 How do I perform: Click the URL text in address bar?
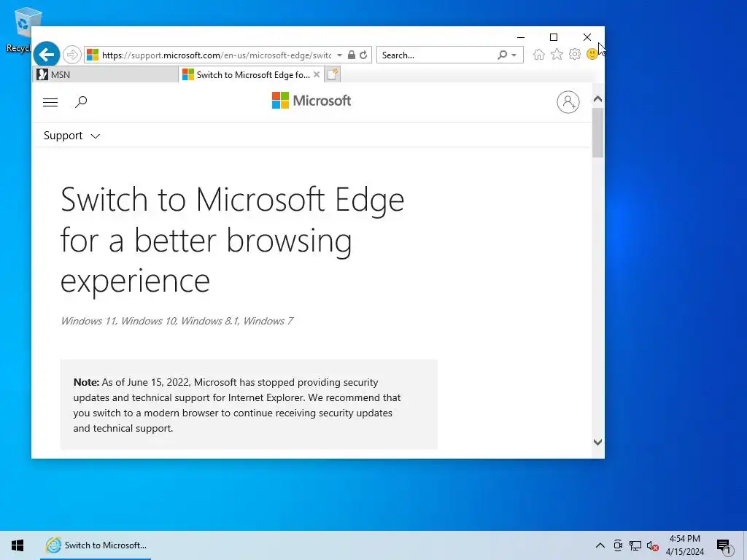pyautogui.click(x=217, y=55)
